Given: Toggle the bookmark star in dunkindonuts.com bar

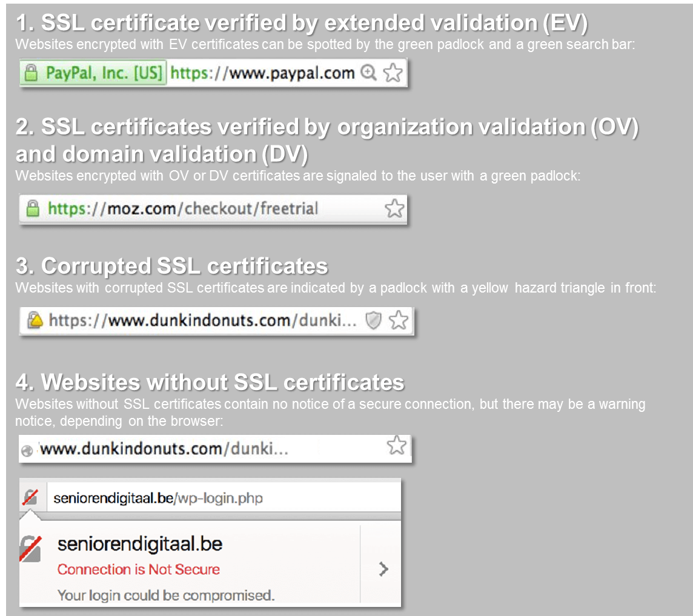Looking at the screenshot, I should point(398,320).
